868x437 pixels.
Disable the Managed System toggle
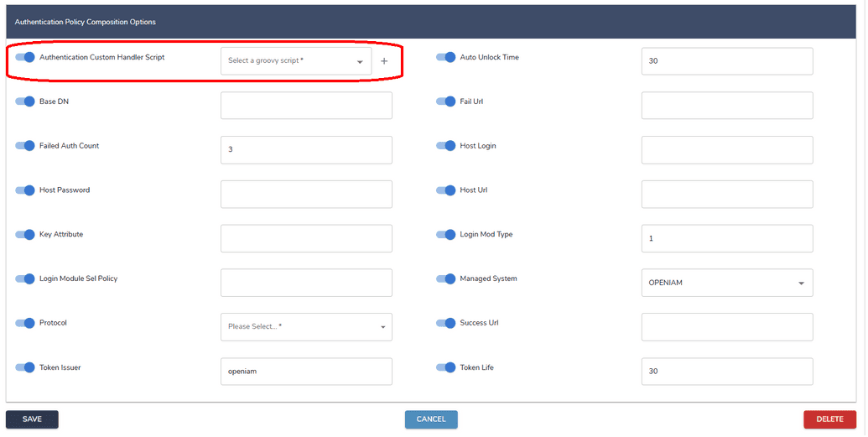446,278
